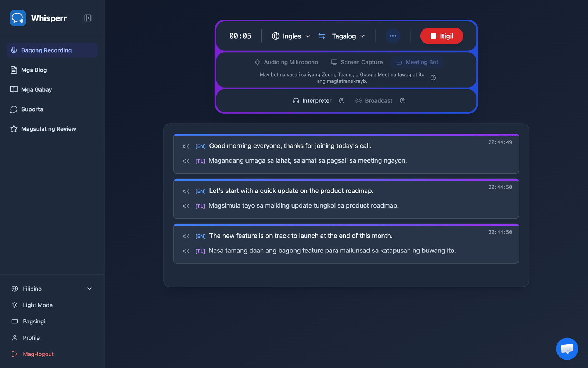Screen dimensions: 588x368
Task: Click the card icon beside Pagsingil
Action: tap(15, 321)
